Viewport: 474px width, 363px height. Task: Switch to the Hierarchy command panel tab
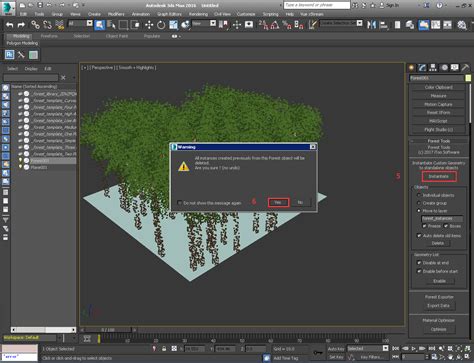tap(433, 68)
